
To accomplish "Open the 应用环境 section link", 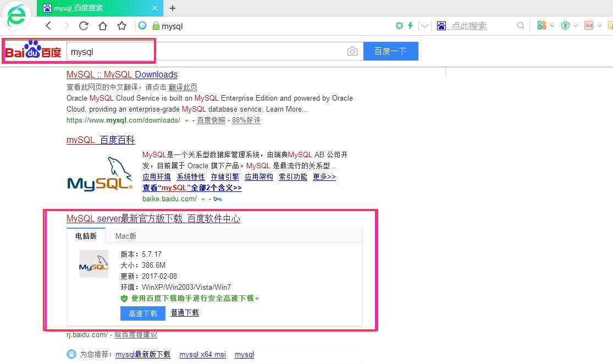I will pyautogui.click(x=157, y=177).
